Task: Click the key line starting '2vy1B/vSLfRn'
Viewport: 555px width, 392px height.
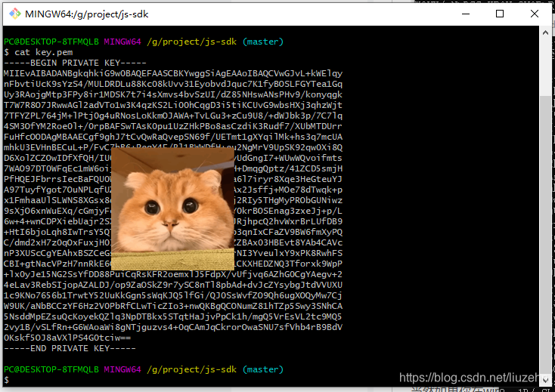Action: pos(173,327)
